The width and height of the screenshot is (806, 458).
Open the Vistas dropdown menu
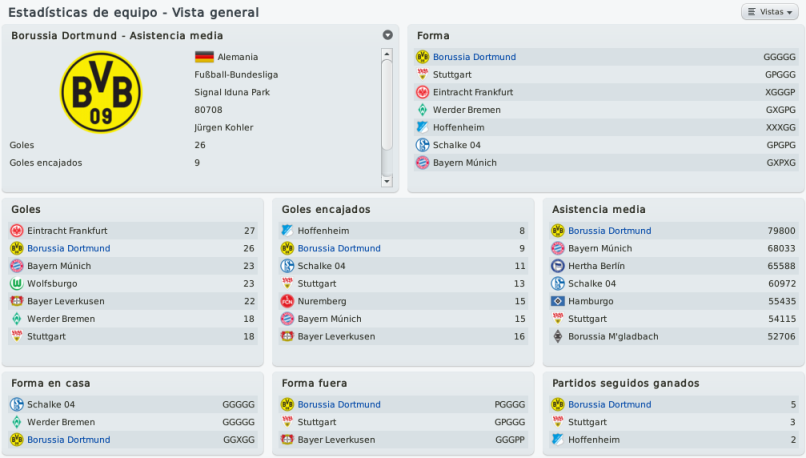(x=769, y=12)
